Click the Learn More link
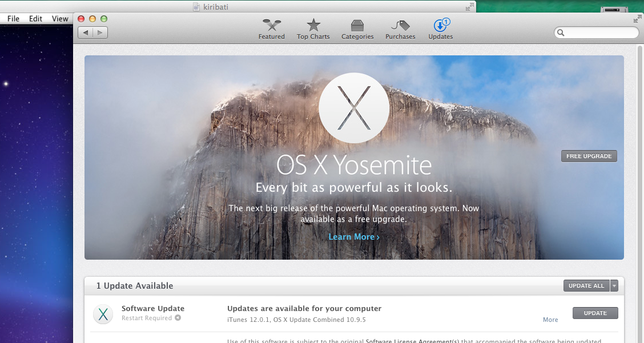The height and width of the screenshot is (343, 644). tap(354, 236)
